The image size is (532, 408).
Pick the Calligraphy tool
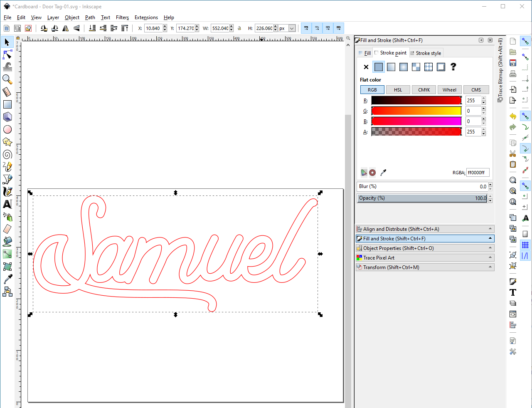[x=7, y=192]
